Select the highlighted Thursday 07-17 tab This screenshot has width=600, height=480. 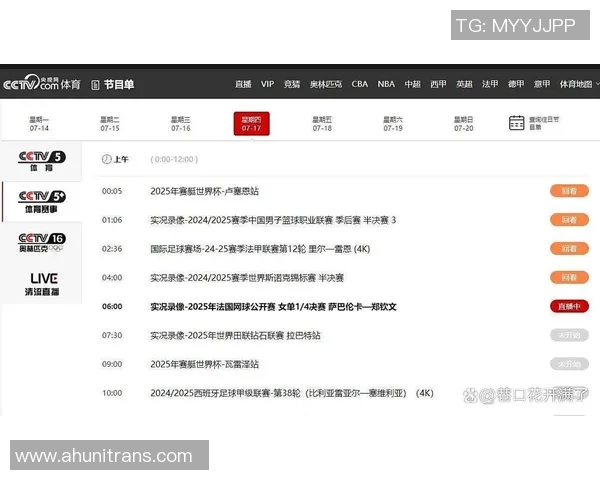(x=251, y=124)
